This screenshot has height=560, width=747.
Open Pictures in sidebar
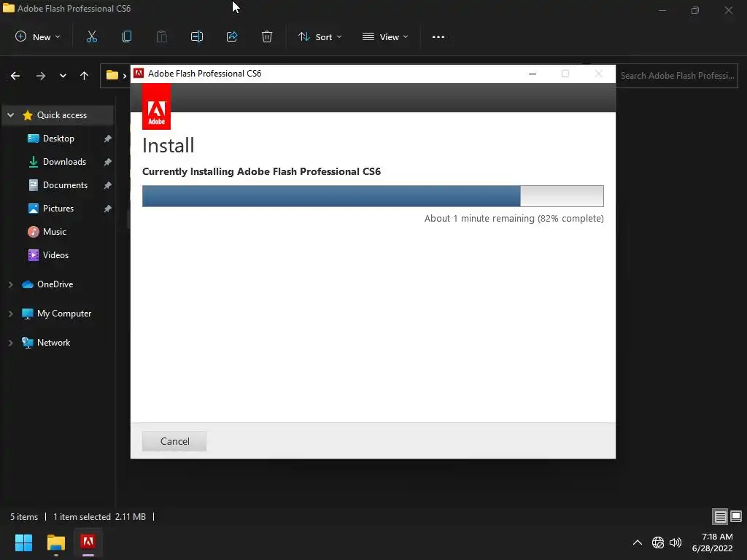pyautogui.click(x=58, y=209)
